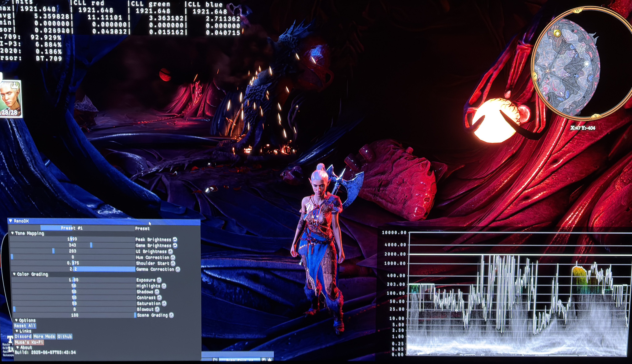Click the UI Brightness slider showing 203
This screenshot has height=364, width=632.
coord(73,251)
